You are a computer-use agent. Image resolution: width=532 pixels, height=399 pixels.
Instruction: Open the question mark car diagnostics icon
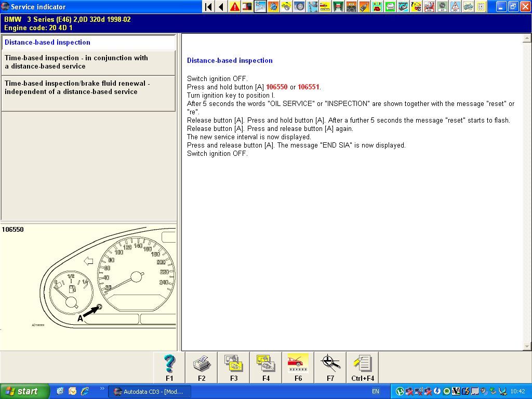click(x=416, y=6)
